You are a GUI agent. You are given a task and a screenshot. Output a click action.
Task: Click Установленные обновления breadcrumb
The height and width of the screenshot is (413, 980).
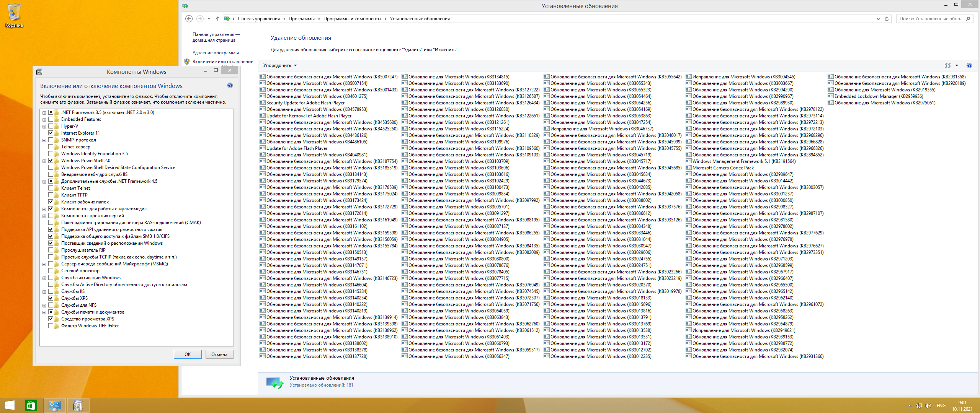point(420,19)
